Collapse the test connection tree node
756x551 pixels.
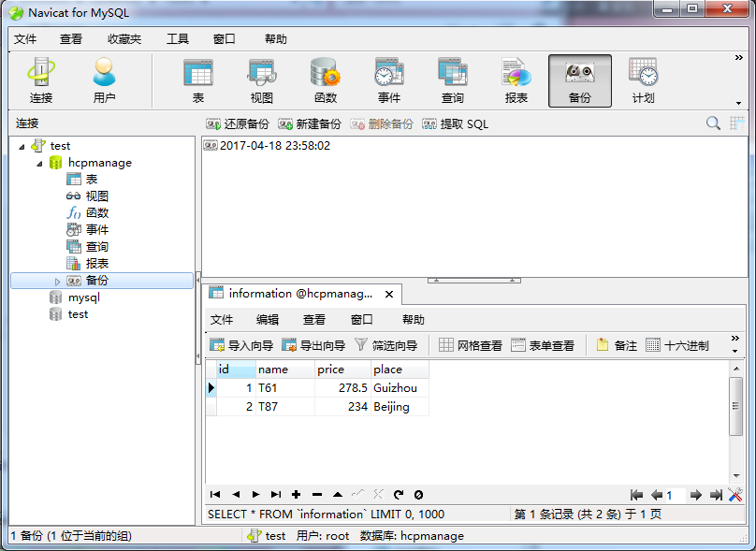tap(22, 146)
